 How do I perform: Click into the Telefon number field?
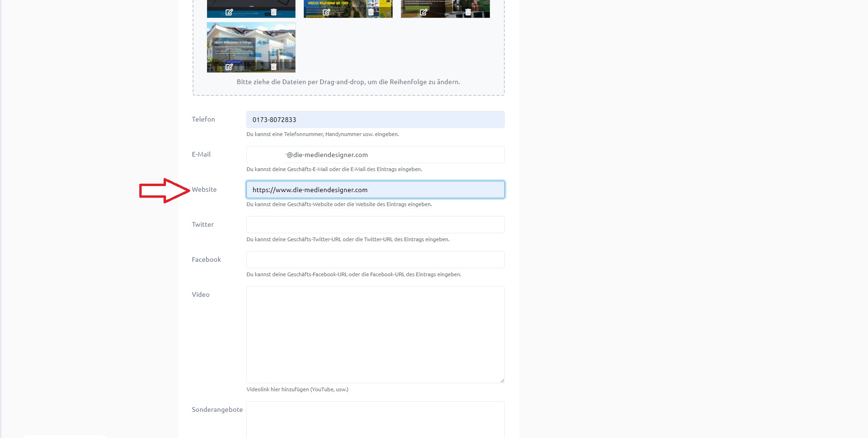click(375, 120)
